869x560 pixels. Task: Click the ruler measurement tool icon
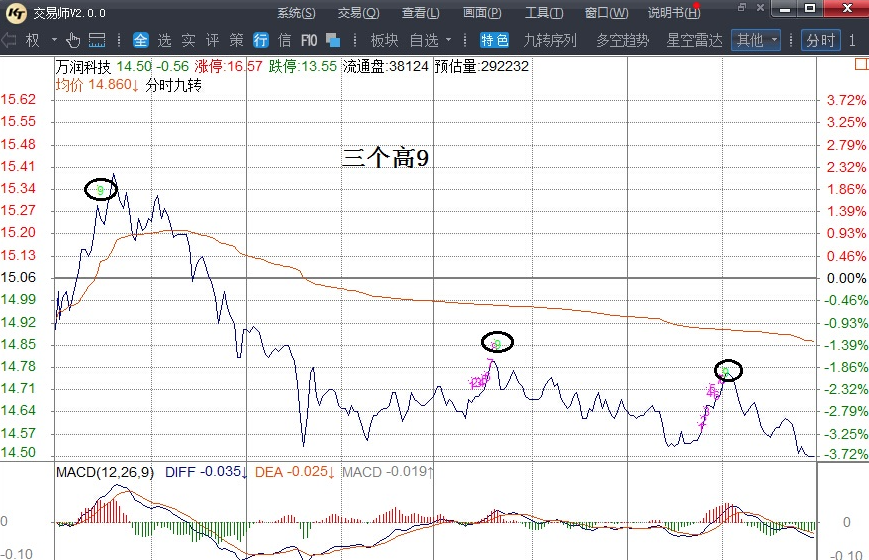point(97,40)
